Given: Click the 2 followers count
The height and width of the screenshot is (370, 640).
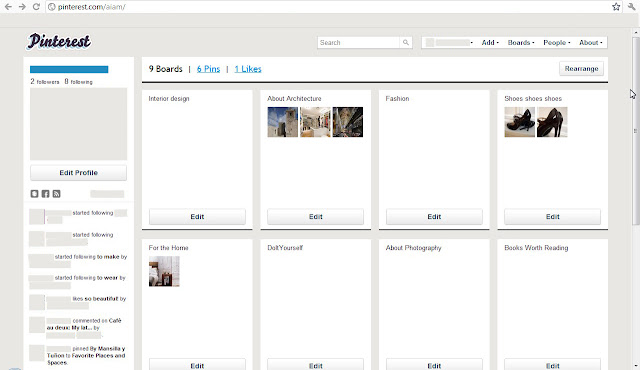Looking at the screenshot, I should [x=45, y=82].
